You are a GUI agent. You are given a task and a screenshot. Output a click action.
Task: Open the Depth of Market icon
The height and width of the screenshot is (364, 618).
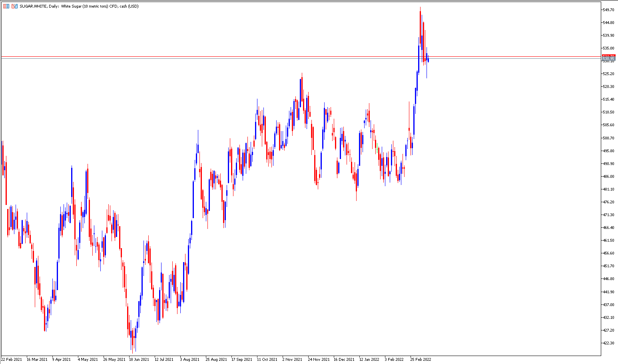pos(6,6)
